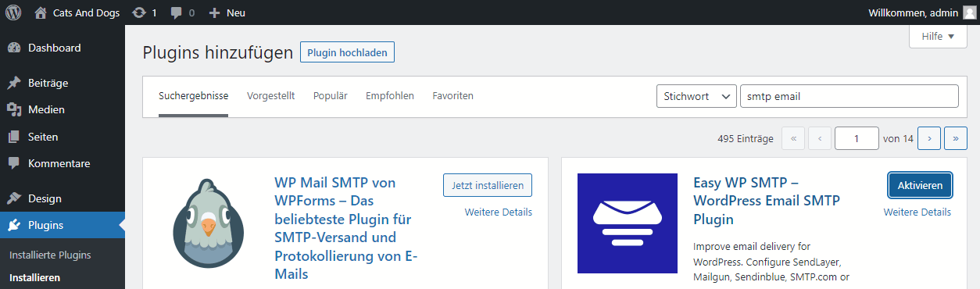Go to the next results page

(x=929, y=138)
